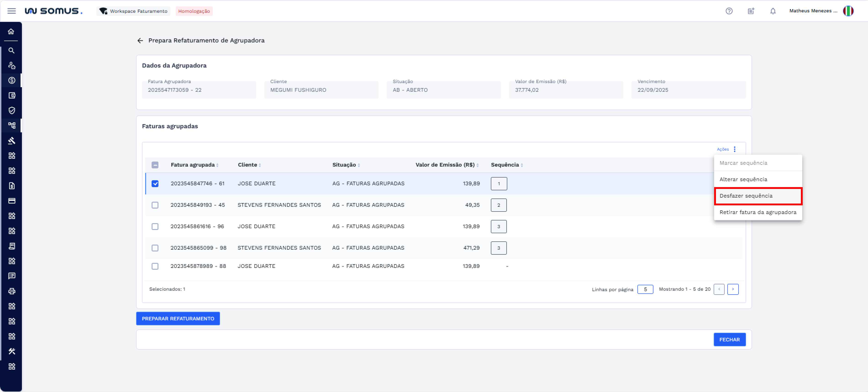Open the hamburger menu icon
This screenshot has width=868, height=392.
(x=11, y=11)
